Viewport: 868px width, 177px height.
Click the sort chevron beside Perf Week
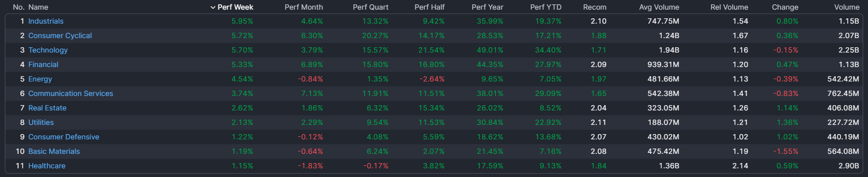pyautogui.click(x=213, y=7)
